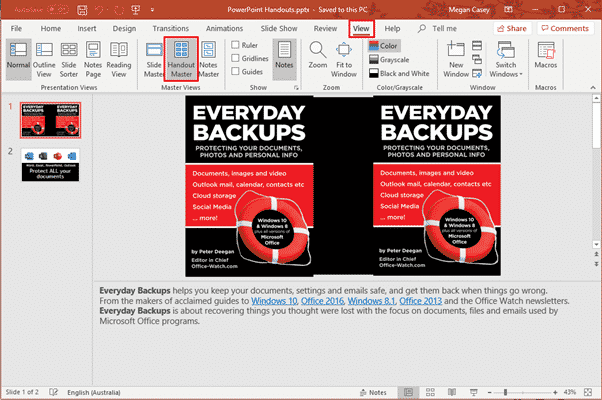Screen dimensions: 602x400
Task: Click Fit to Window in the ribbon
Action: tap(344, 61)
